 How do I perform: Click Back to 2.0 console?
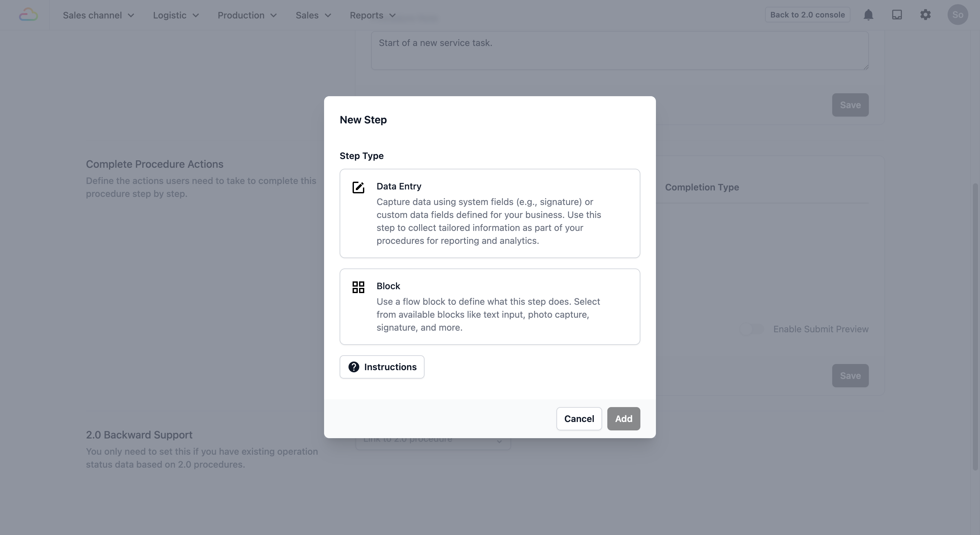pos(807,15)
